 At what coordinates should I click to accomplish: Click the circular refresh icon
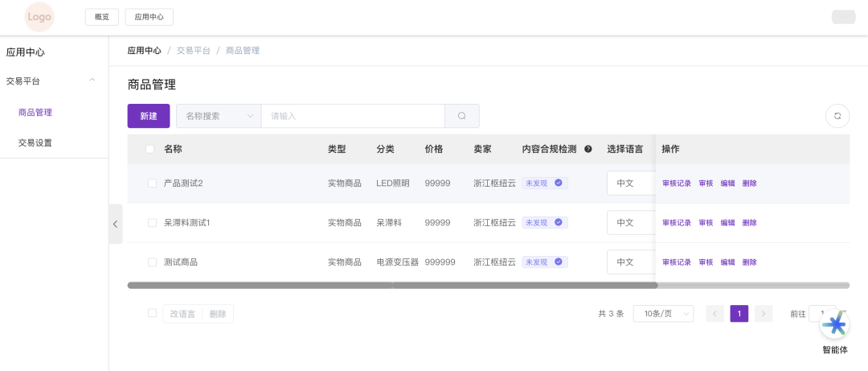837,116
